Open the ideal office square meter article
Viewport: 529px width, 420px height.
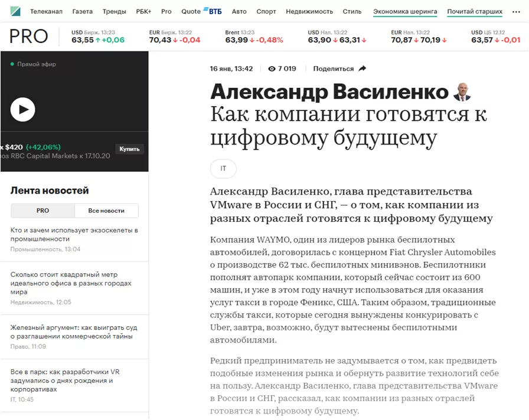(x=71, y=283)
